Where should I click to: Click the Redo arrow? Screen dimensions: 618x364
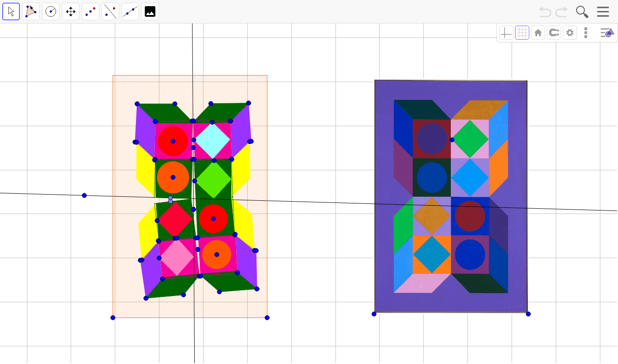coord(561,12)
